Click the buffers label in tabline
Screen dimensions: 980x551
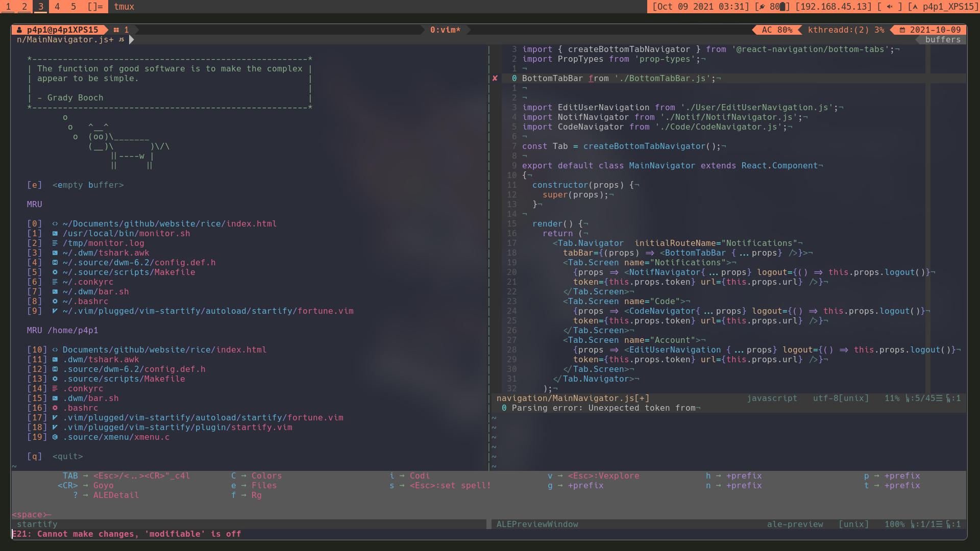(943, 40)
